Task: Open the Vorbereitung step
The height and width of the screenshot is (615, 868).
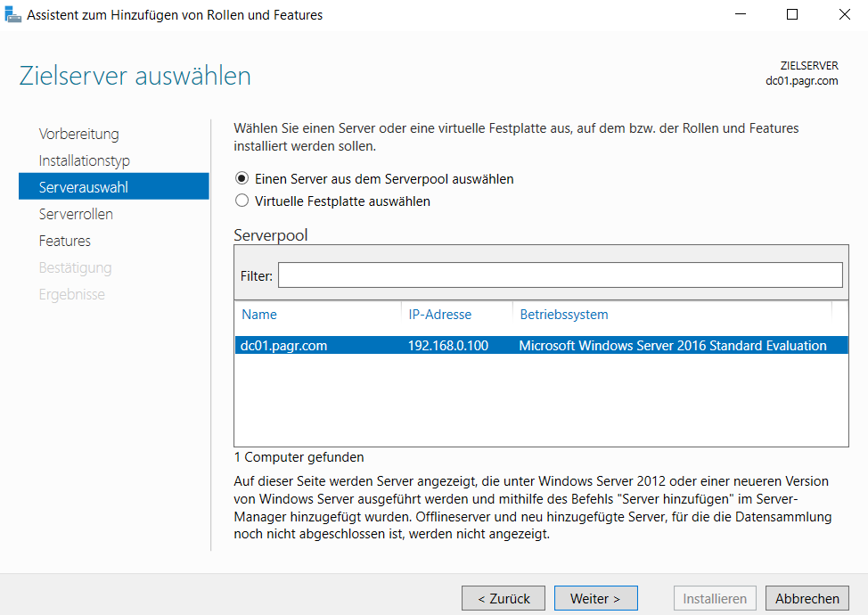Action: point(78,134)
